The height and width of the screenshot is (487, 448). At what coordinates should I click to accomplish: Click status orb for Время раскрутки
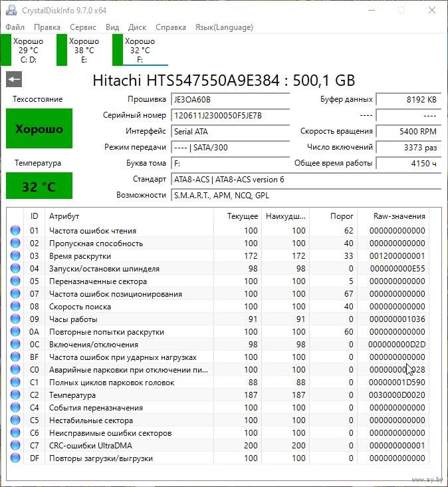(15, 255)
